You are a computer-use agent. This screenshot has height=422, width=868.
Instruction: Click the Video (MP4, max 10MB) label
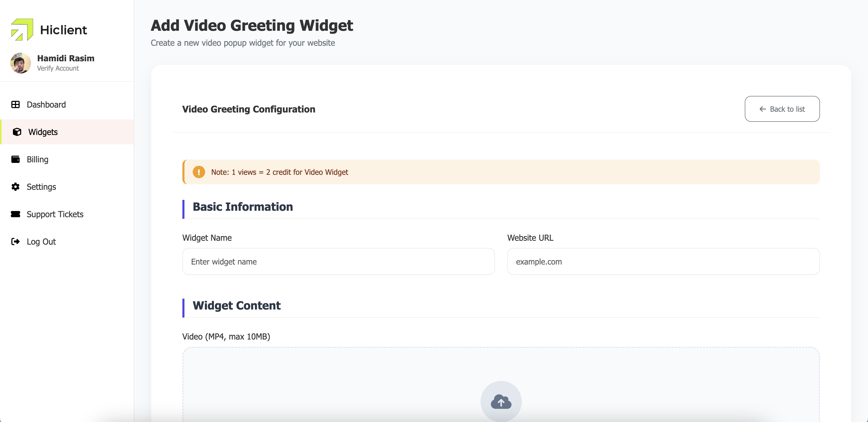tap(226, 336)
